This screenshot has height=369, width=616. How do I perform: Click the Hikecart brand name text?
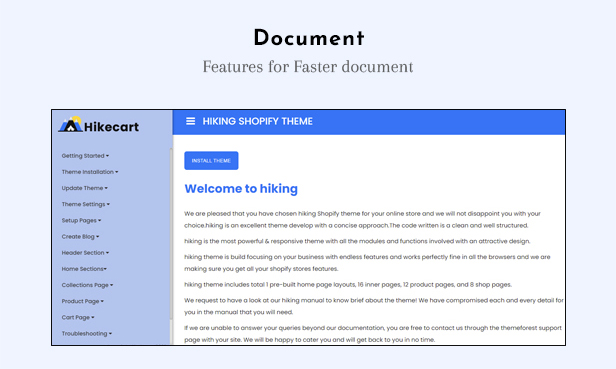pyautogui.click(x=112, y=127)
